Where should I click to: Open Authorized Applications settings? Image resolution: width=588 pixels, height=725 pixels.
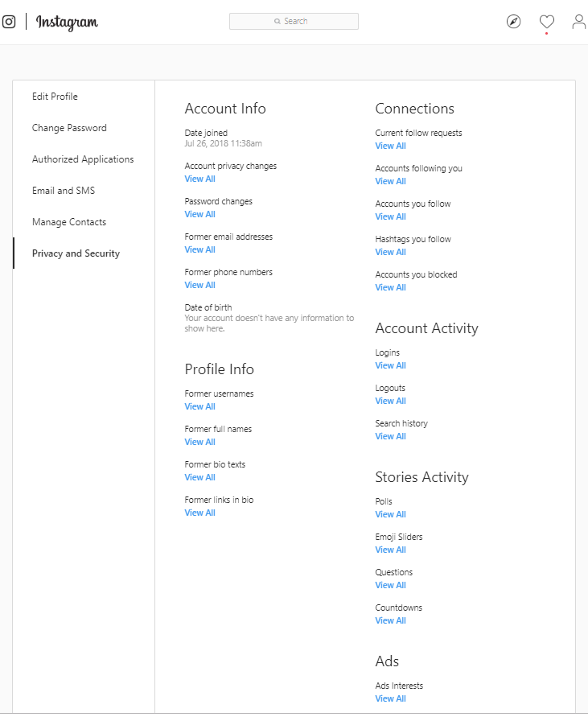click(83, 159)
